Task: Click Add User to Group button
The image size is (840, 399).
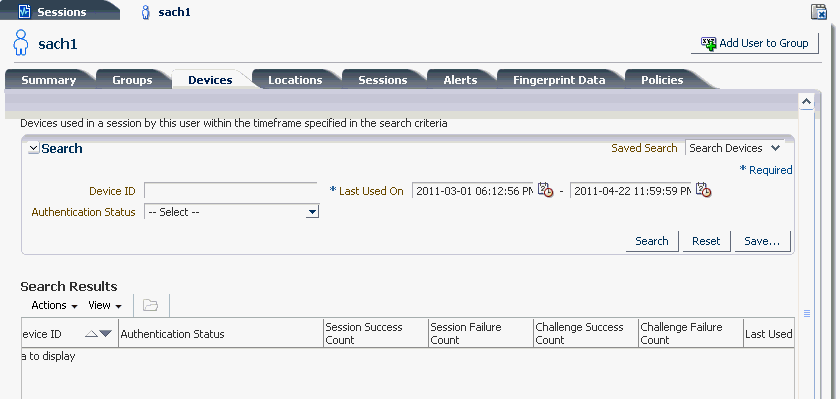Action: (x=755, y=43)
